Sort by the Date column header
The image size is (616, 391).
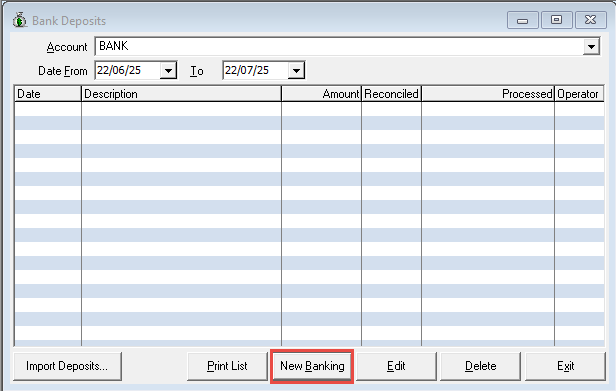point(48,94)
